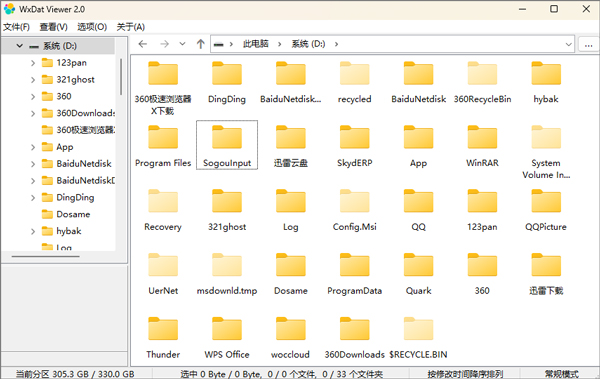The height and width of the screenshot is (379, 600).
Task: Select the $RECYCLE.BIN folder icon
Action: click(x=419, y=329)
